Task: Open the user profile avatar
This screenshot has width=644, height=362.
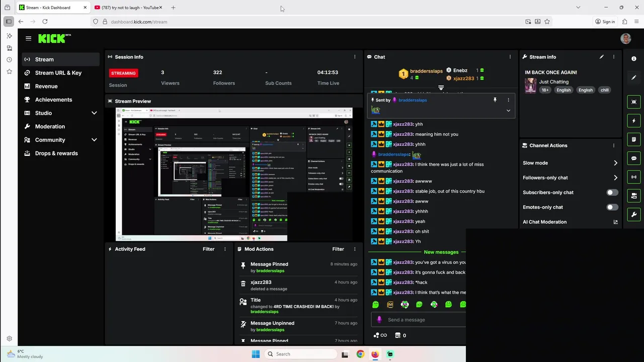Action: click(x=626, y=39)
